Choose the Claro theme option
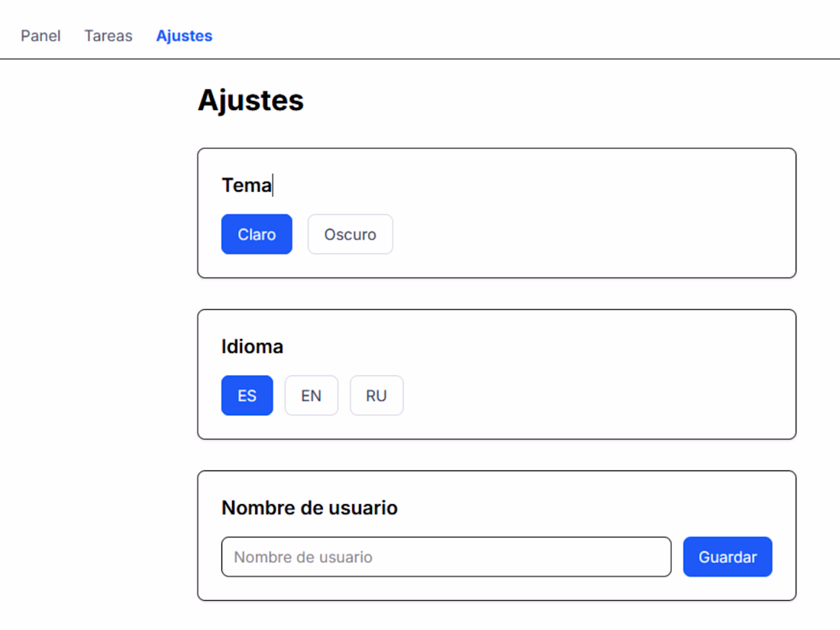This screenshot has height=630, width=840. click(x=257, y=234)
